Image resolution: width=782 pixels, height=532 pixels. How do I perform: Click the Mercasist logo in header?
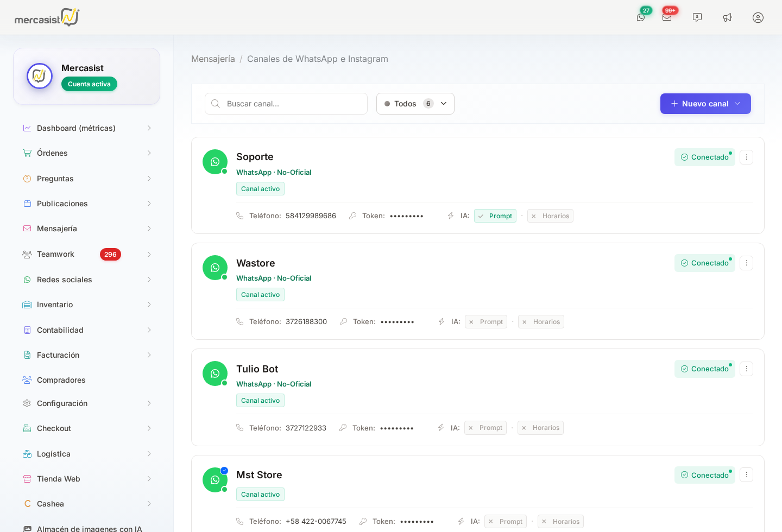click(47, 17)
